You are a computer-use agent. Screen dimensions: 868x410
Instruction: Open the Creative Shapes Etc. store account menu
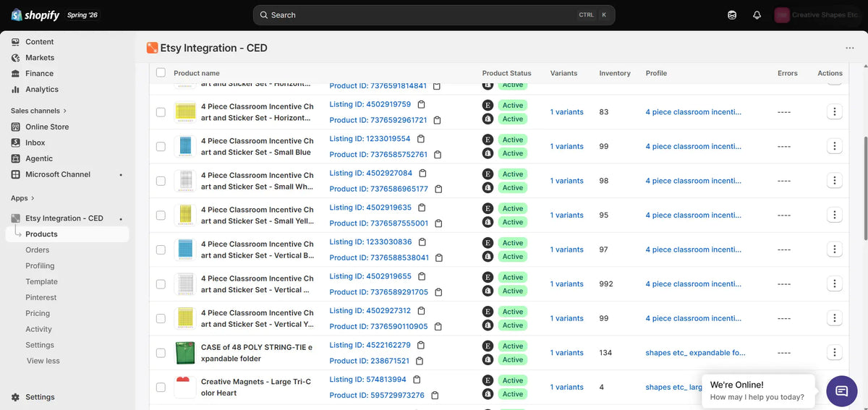(817, 15)
